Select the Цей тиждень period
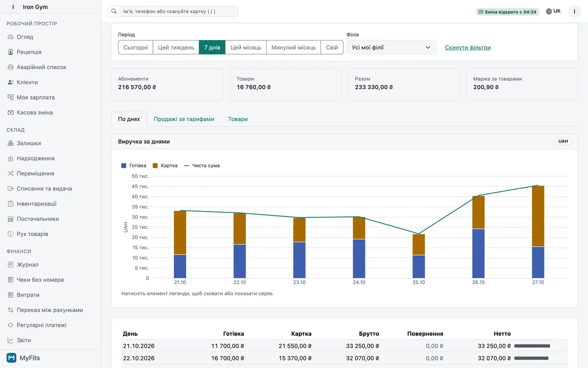 [x=176, y=47]
